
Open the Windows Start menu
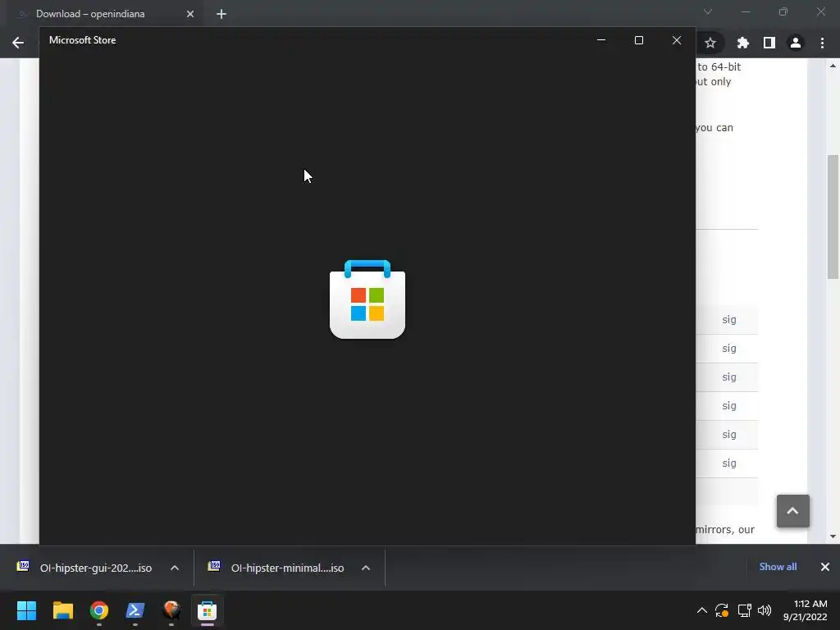pos(27,610)
